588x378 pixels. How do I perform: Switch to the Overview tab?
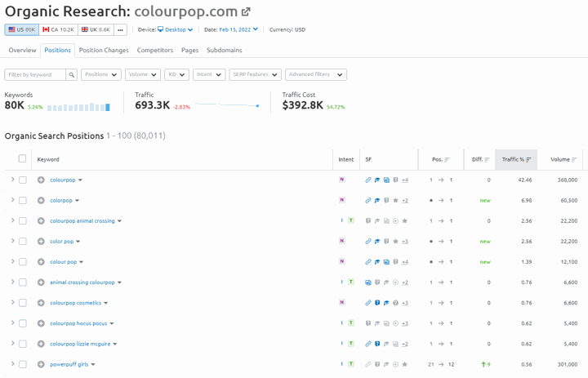(x=23, y=51)
